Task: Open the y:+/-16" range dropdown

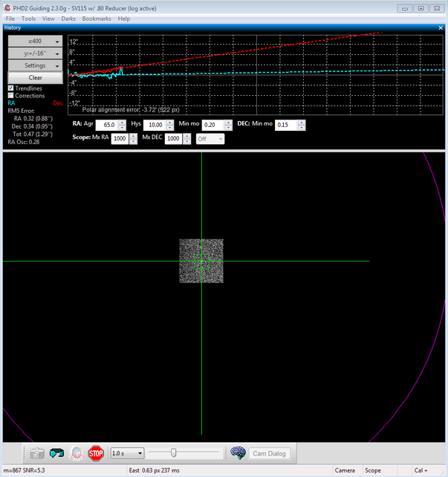Action: (x=35, y=53)
